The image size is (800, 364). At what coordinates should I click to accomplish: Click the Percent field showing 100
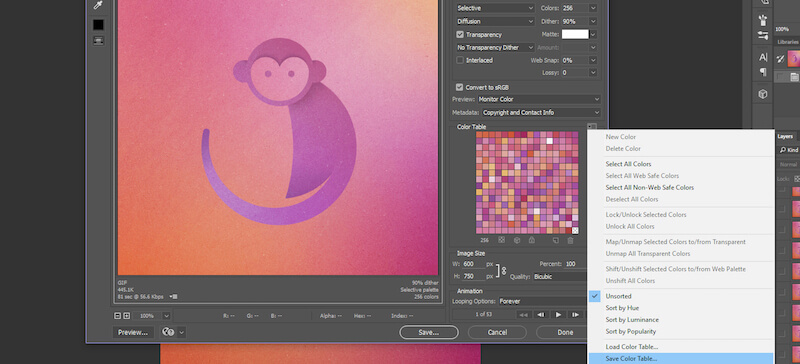pyautogui.click(x=576, y=264)
